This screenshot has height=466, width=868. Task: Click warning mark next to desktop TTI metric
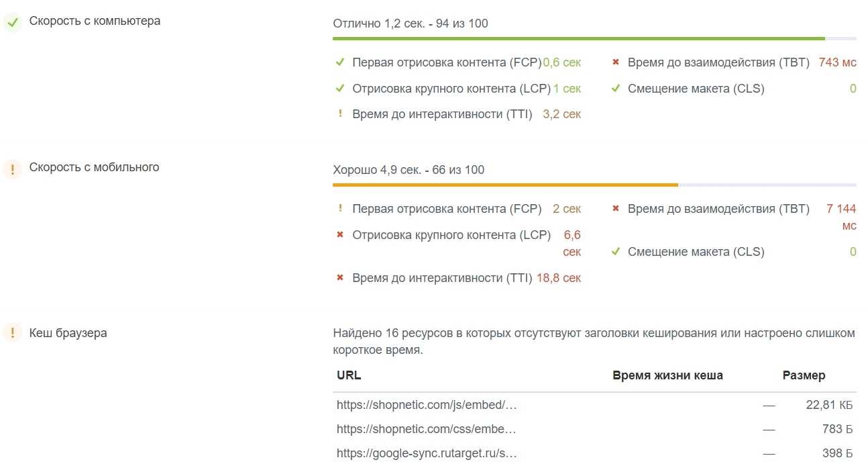(340, 114)
